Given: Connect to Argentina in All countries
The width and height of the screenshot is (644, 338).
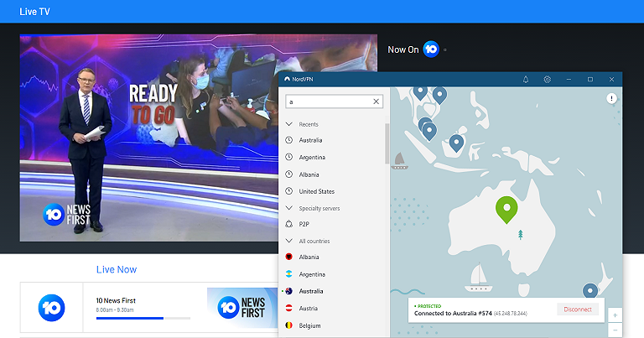Looking at the screenshot, I should 312,274.
